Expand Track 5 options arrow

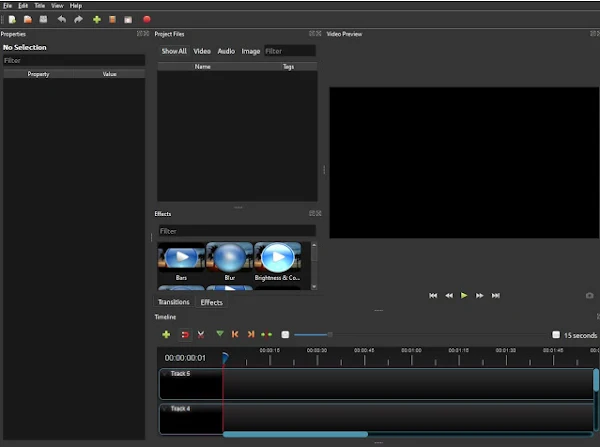coord(165,374)
